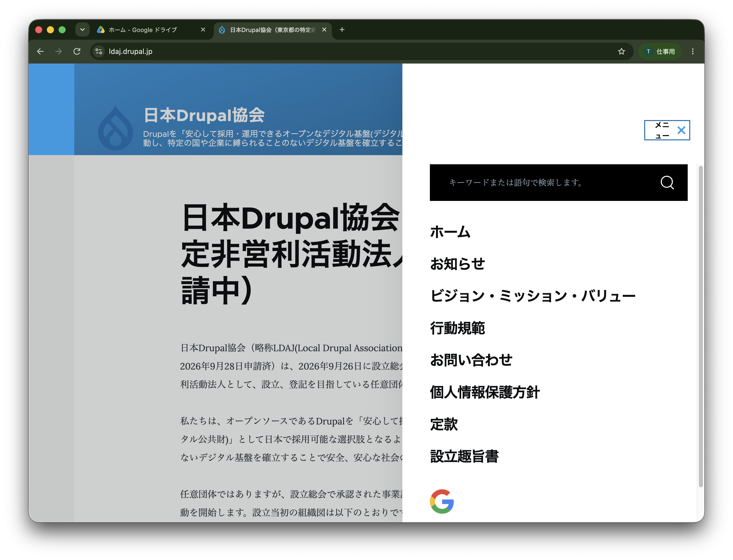Click the search magnifier icon
733x560 pixels.
(x=667, y=182)
